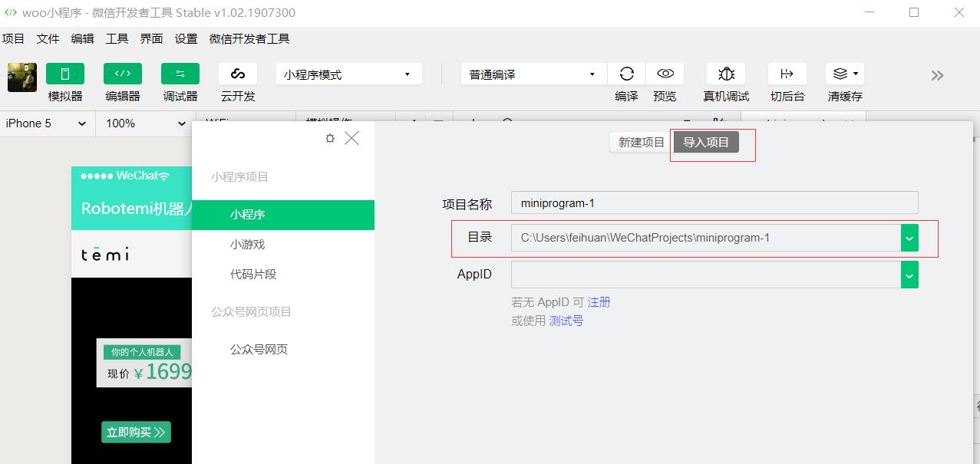Click the 真机调试 bug icon
980x464 pixels.
pyautogui.click(x=726, y=74)
